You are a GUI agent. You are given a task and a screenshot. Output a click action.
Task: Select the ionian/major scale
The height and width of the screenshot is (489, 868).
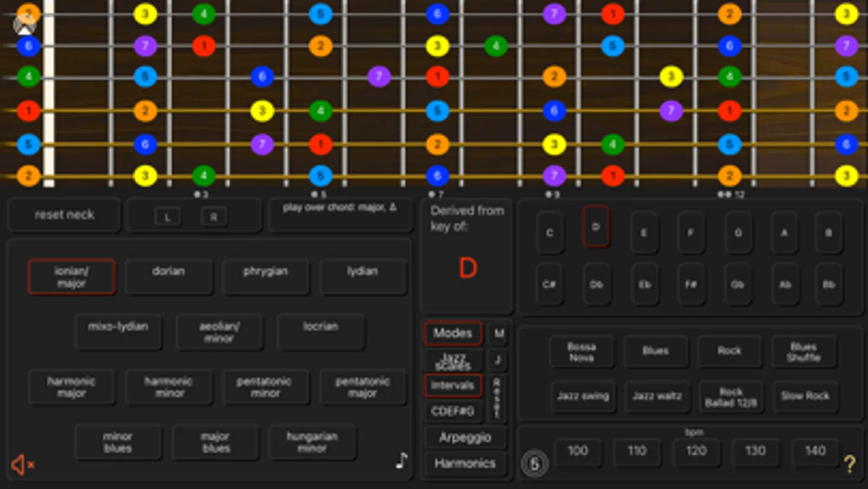pyautogui.click(x=71, y=277)
